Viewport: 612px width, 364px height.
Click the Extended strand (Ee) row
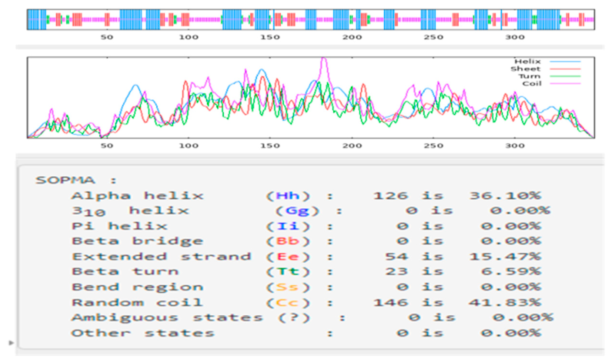tap(162, 257)
